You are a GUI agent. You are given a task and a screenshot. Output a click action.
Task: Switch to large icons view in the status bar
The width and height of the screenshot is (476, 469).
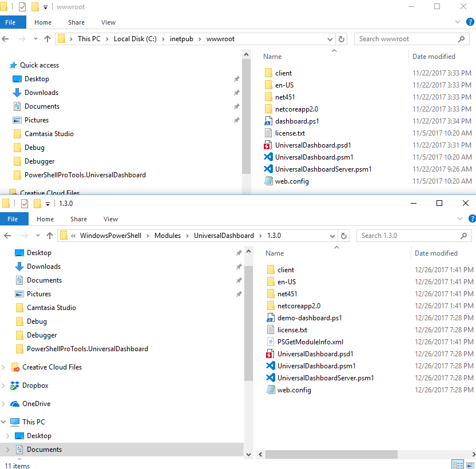pyautogui.click(x=470, y=464)
